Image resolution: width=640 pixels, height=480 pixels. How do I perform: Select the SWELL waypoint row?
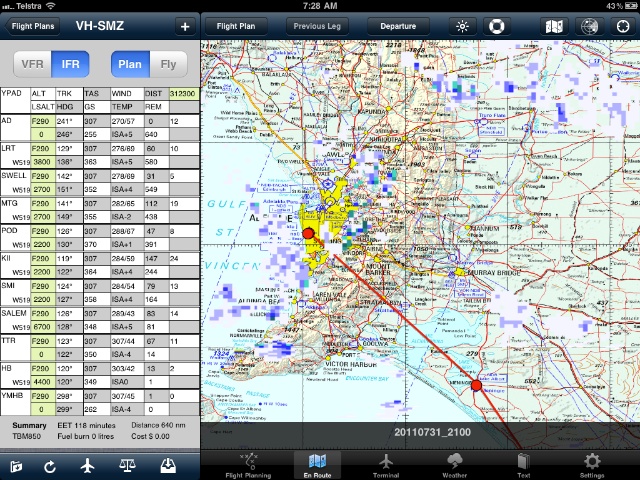[x=100, y=182]
